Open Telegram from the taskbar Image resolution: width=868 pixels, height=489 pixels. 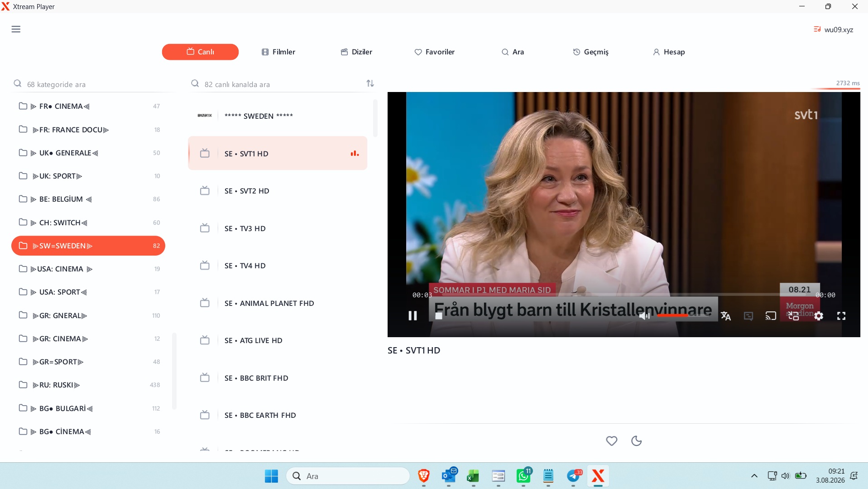[574, 476]
